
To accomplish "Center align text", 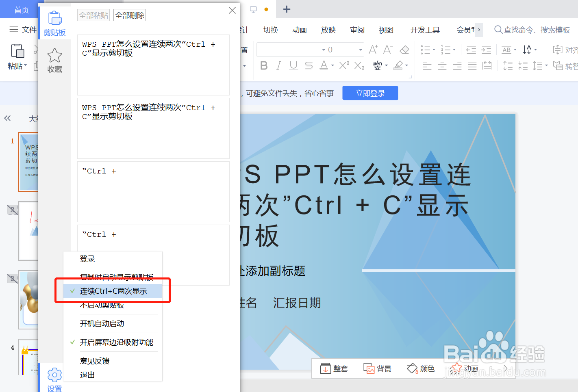I will (x=442, y=65).
